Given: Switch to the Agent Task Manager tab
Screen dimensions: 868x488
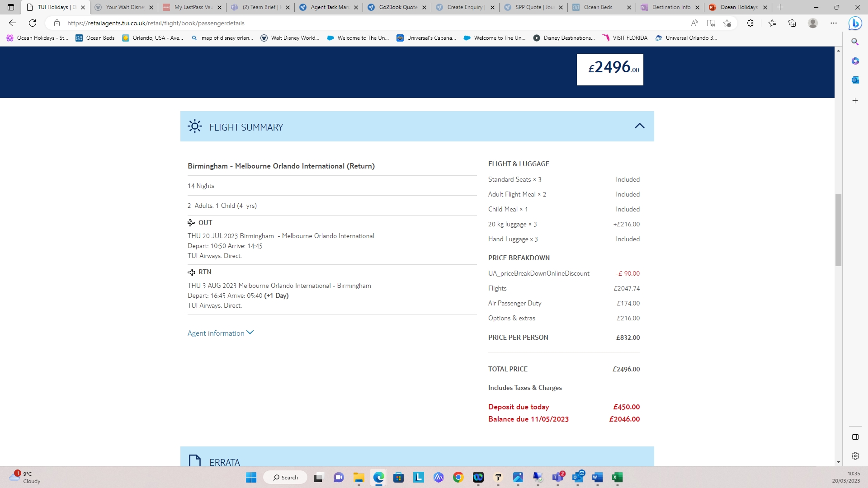Looking at the screenshot, I should point(329,7).
